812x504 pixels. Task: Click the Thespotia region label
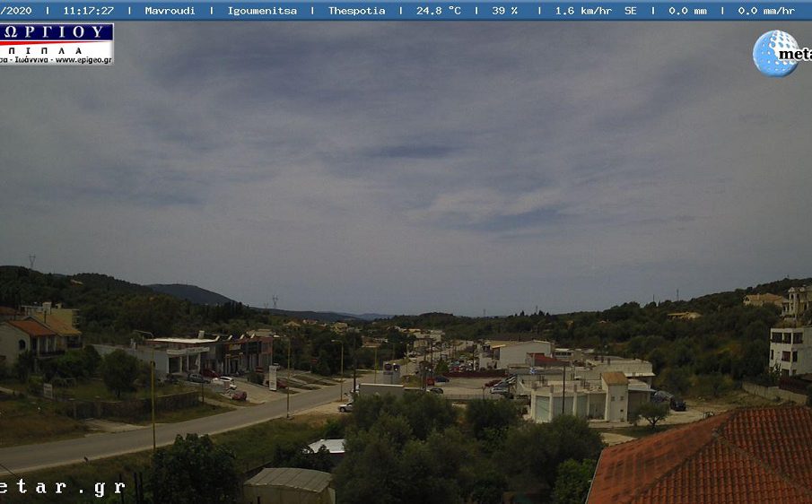(356, 11)
